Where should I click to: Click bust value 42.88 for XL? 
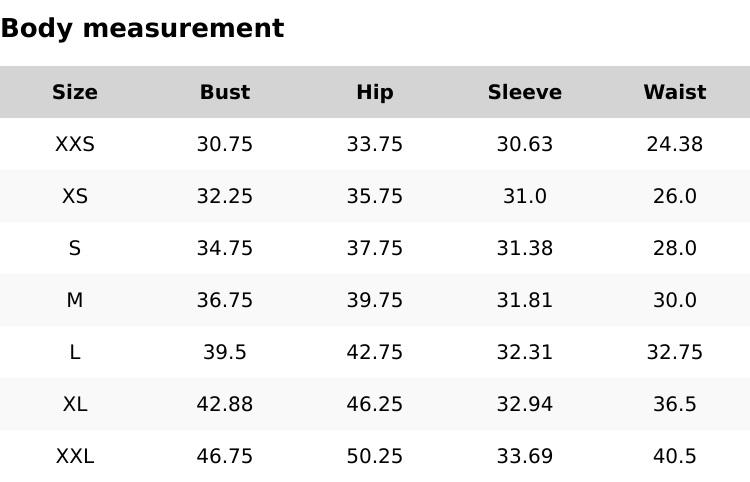[225, 404]
